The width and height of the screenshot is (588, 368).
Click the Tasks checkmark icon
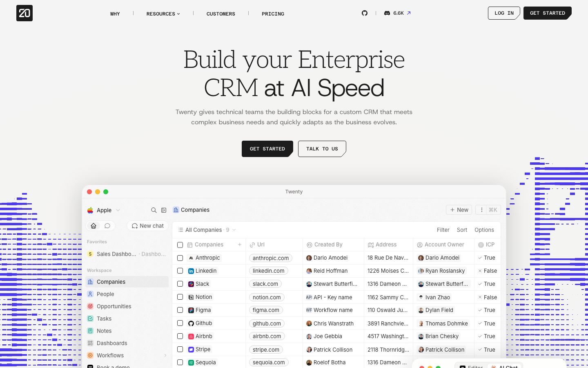pyautogui.click(x=90, y=319)
